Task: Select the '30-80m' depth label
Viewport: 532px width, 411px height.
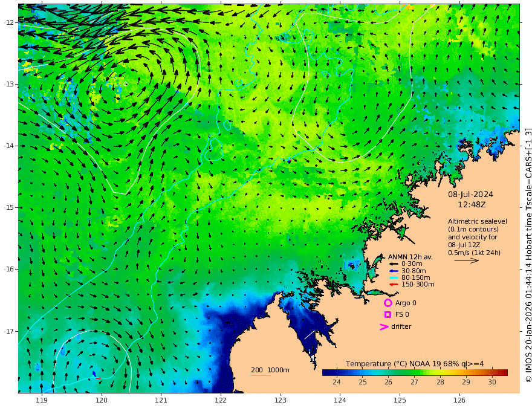Action: pos(414,271)
